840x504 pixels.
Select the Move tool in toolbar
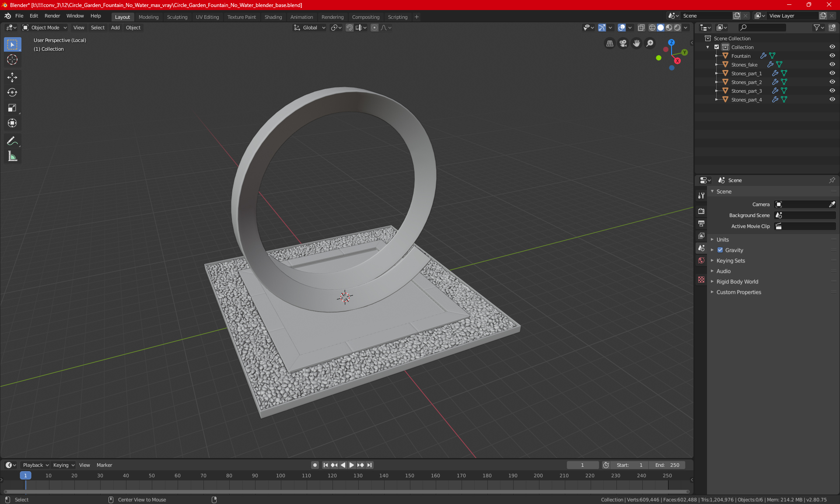(x=12, y=77)
